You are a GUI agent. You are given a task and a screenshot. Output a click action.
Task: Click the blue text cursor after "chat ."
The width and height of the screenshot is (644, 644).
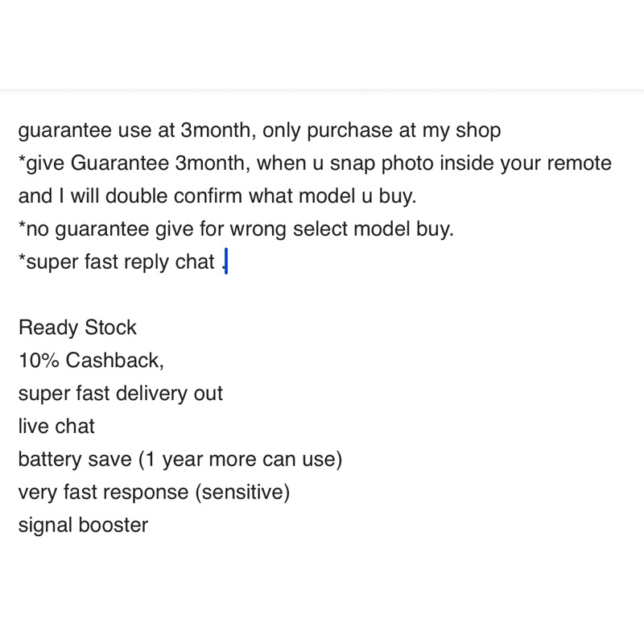tap(226, 262)
